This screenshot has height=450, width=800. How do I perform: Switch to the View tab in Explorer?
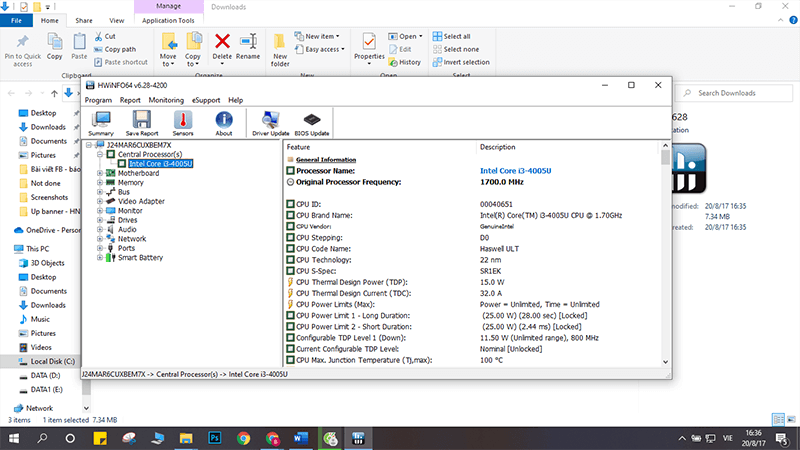(x=116, y=20)
